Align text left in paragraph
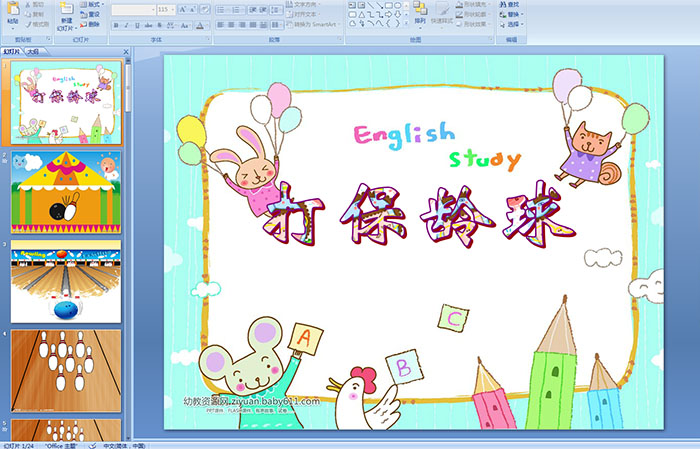Image resolution: width=700 pixels, height=449 pixels. coord(220,25)
